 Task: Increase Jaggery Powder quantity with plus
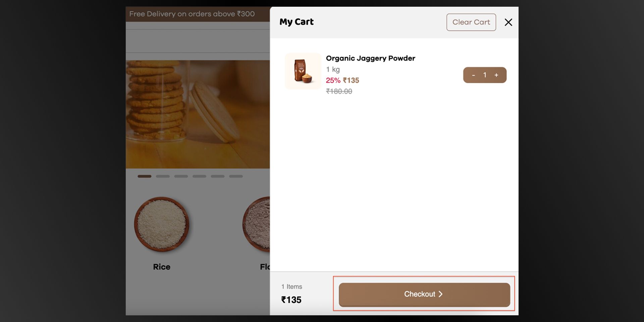click(x=496, y=75)
